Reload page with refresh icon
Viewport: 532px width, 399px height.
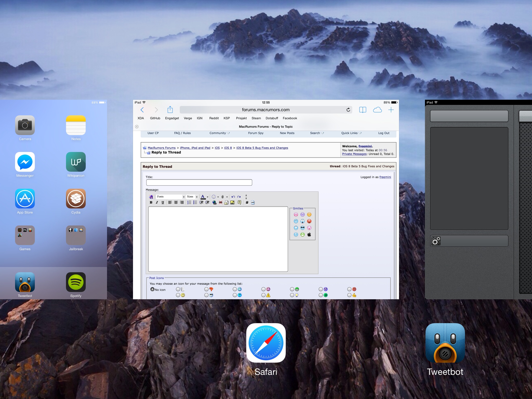coord(348,110)
